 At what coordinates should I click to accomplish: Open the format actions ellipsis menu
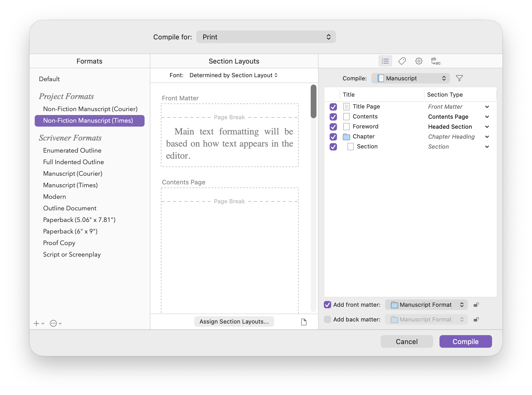pyautogui.click(x=53, y=324)
